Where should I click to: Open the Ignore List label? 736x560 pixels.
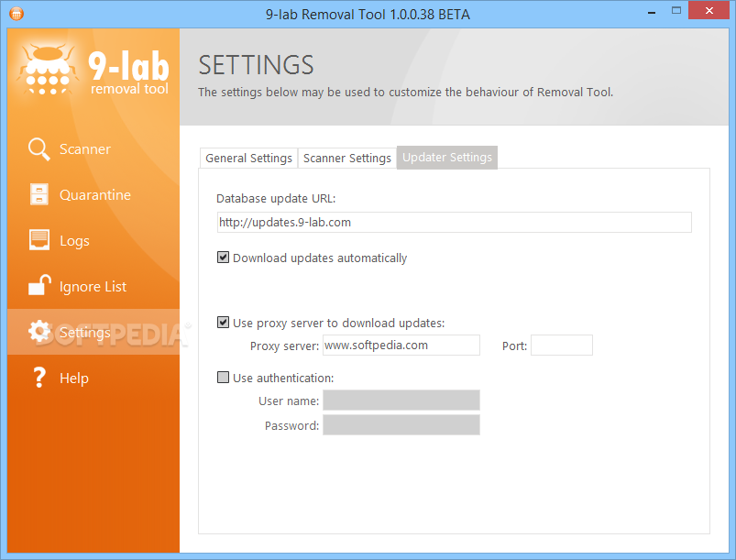coord(93,286)
